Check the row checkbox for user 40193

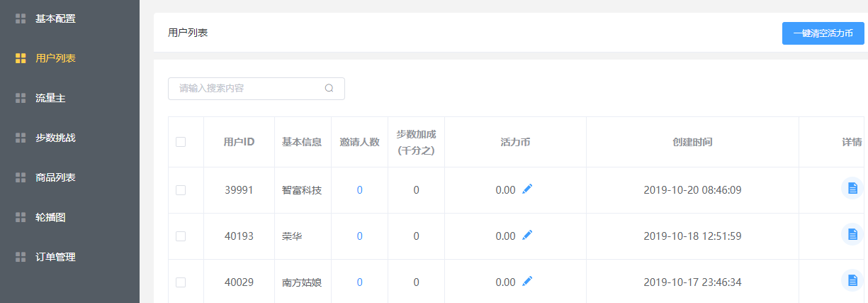click(181, 236)
